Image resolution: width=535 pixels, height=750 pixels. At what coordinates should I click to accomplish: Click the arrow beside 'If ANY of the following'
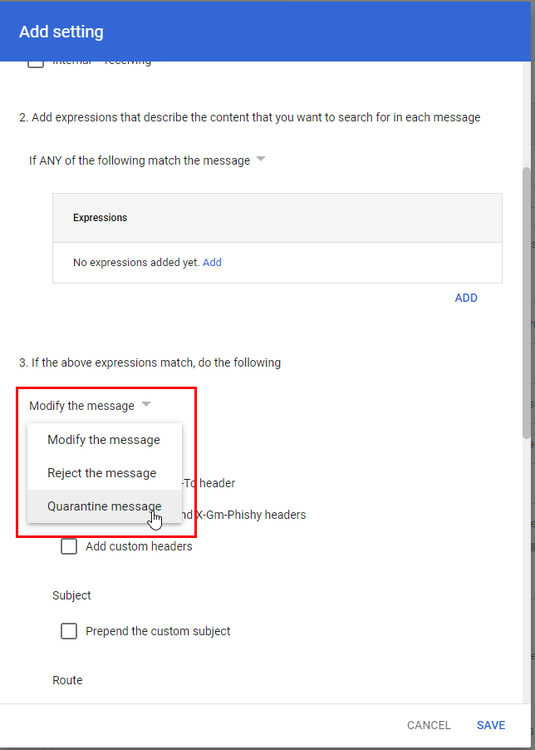[261, 159]
